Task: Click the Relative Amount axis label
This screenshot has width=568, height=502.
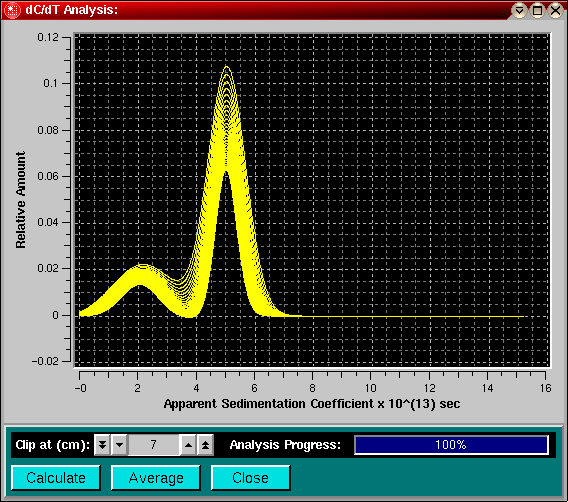Action: tap(21, 200)
